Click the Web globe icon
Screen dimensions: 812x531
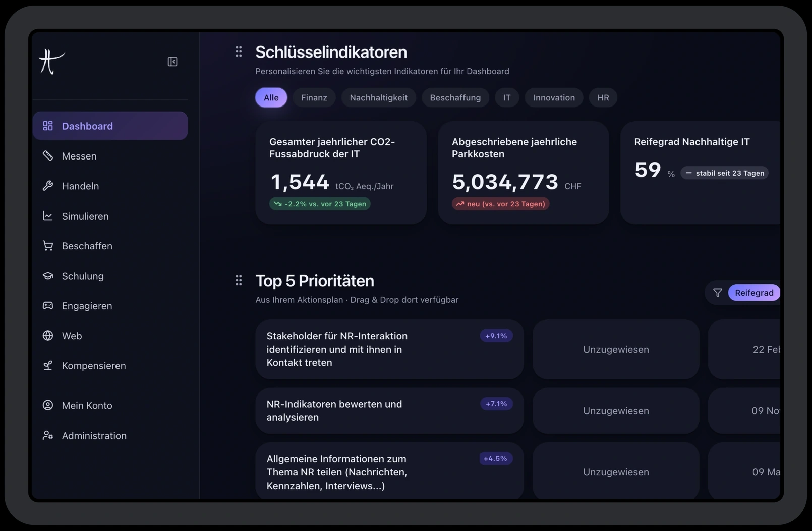click(48, 336)
